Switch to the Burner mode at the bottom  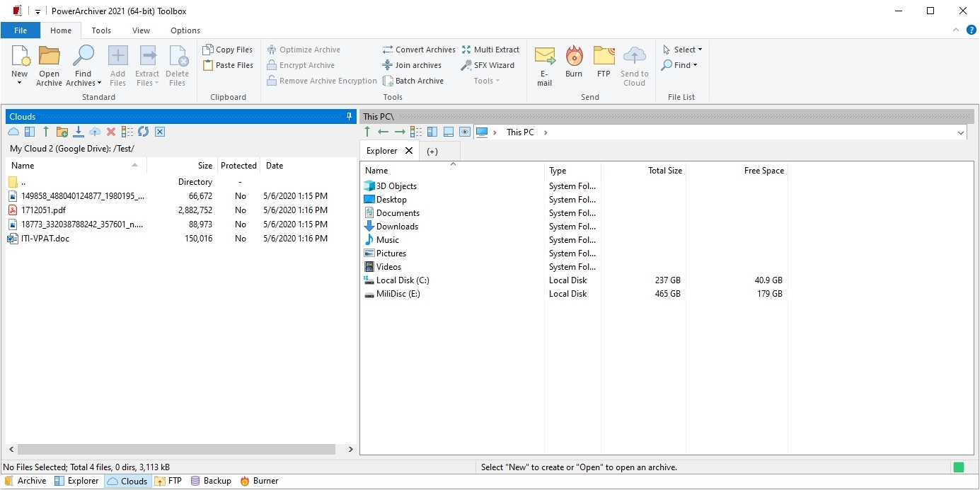pos(259,481)
